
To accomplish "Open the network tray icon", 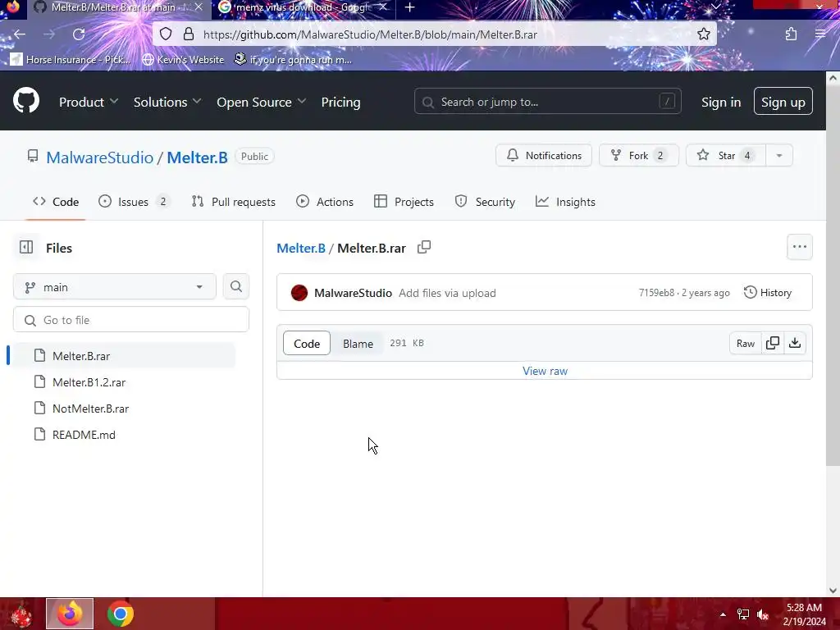I will 743,614.
